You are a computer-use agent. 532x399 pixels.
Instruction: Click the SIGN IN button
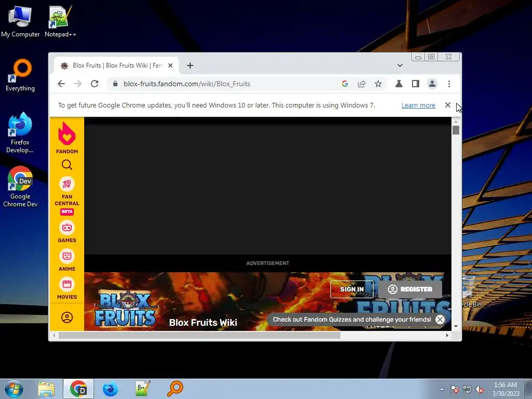point(352,289)
